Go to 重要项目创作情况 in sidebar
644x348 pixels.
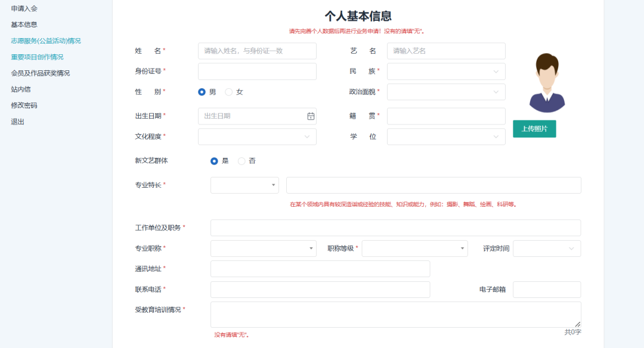pyautogui.click(x=37, y=57)
